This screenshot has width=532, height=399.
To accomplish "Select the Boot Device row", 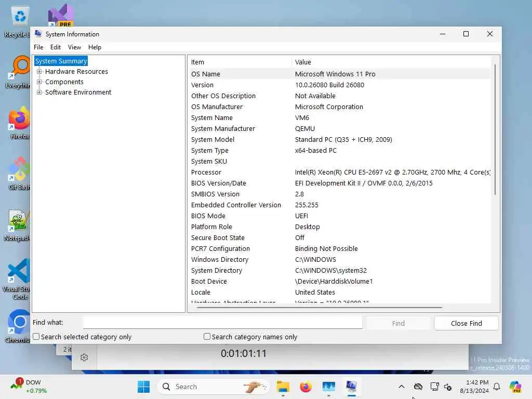I will click(339, 281).
